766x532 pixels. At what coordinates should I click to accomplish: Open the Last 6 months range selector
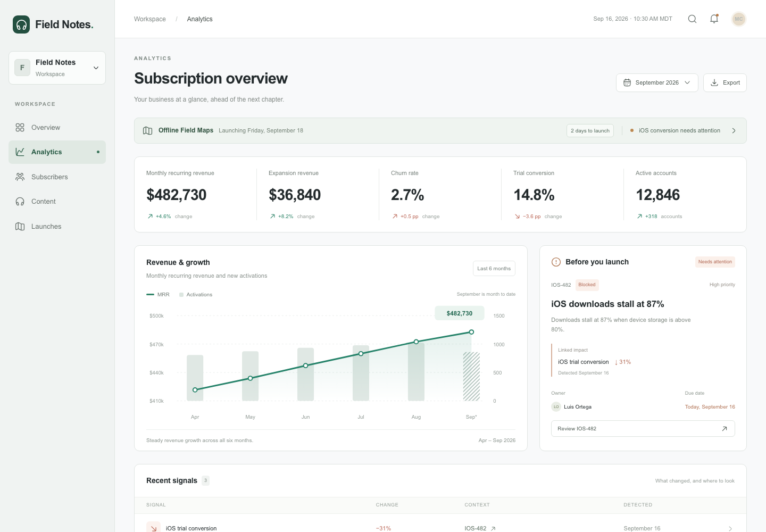494,269
